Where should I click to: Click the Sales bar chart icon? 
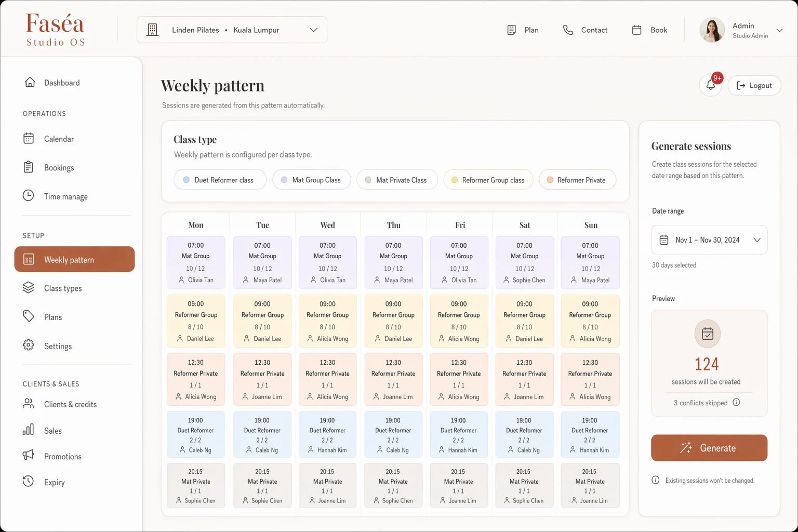click(29, 430)
